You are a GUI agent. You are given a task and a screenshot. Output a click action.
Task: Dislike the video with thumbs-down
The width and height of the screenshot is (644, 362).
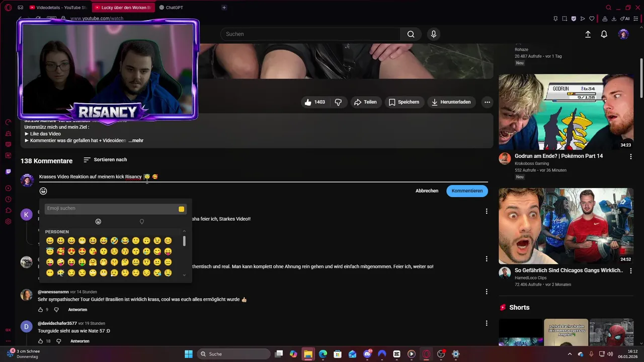338,102
